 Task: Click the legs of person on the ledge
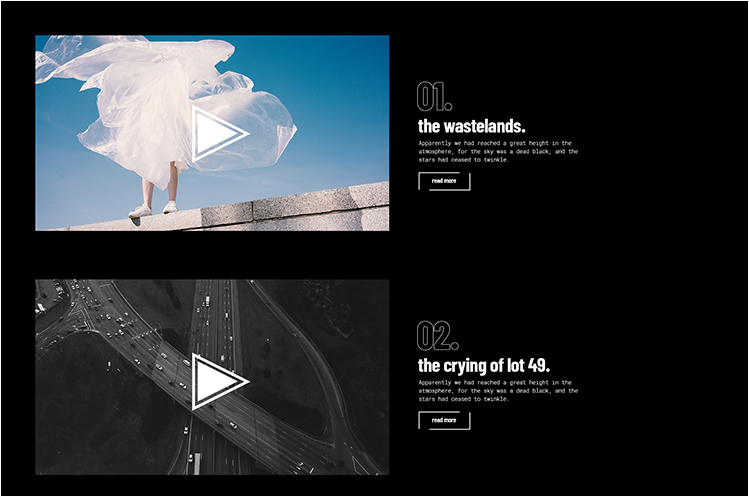tap(160, 183)
